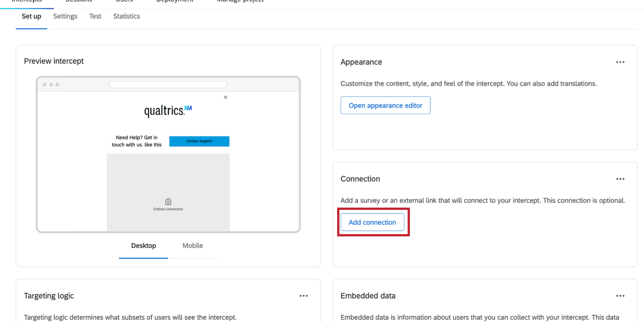Click the mock browser address bar in the preview
The width and height of the screenshot is (644, 322).
point(168,84)
